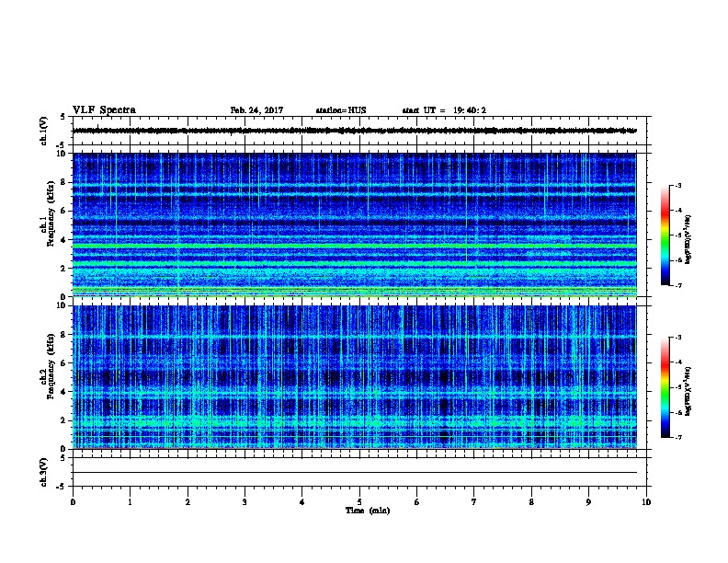This screenshot has height=563, width=728.
Task: Click time axis tick label "7"
Action: click(474, 502)
